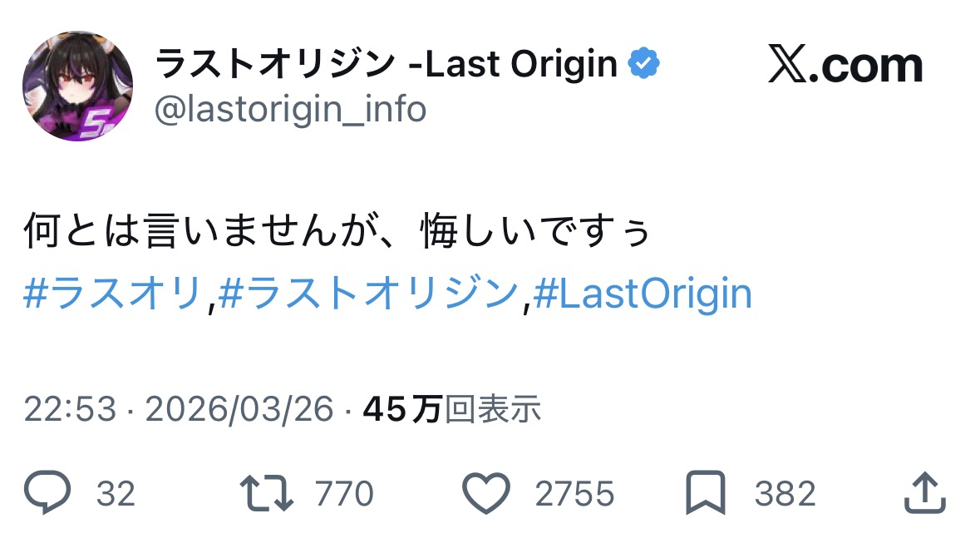980x543 pixels.
Task: Click the repost arrows icon
Action: (x=266, y=494)
